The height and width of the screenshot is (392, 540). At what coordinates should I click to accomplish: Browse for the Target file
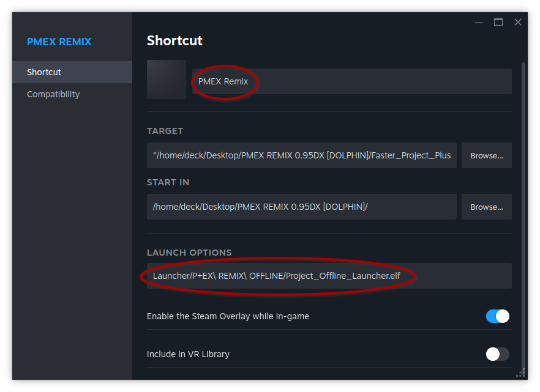487,155
